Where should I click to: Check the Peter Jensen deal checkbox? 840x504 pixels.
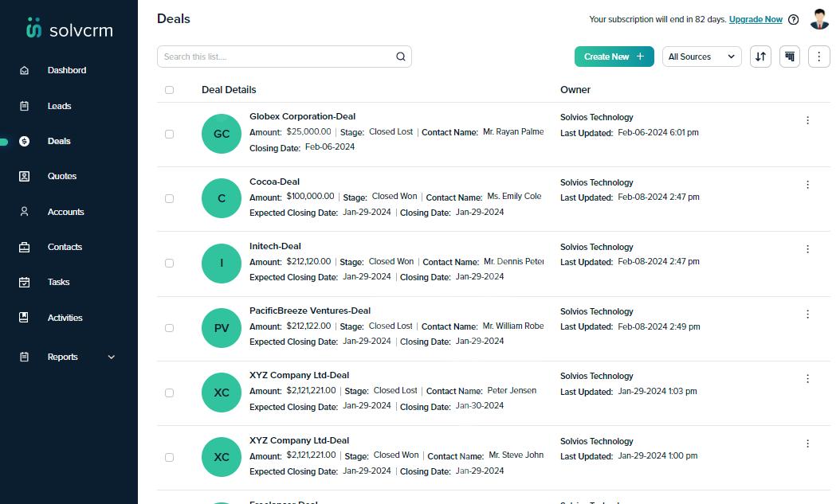coord(169,393)
